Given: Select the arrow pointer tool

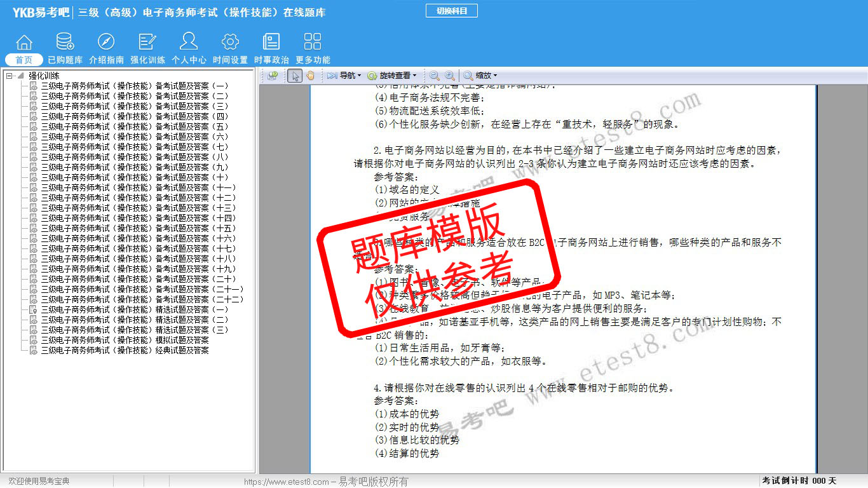Looking at the screenshot, I should click(x=294, y=76).
